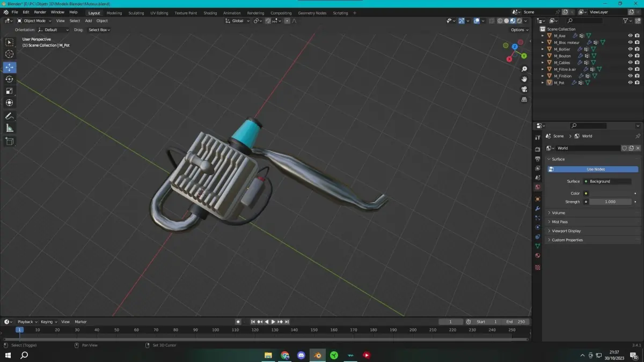Screen dimensions: 644x362
Task: Click the Z axis navigation gizmo
Action: click(515, 47)
